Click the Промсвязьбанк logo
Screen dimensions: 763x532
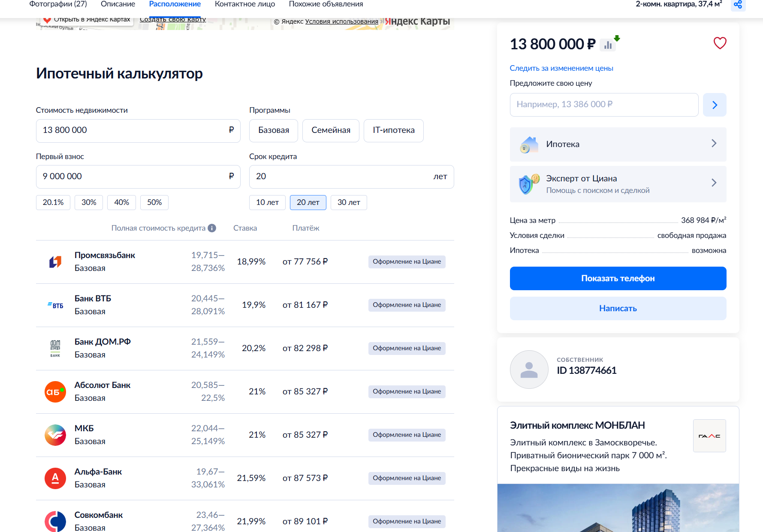(55, 261)
